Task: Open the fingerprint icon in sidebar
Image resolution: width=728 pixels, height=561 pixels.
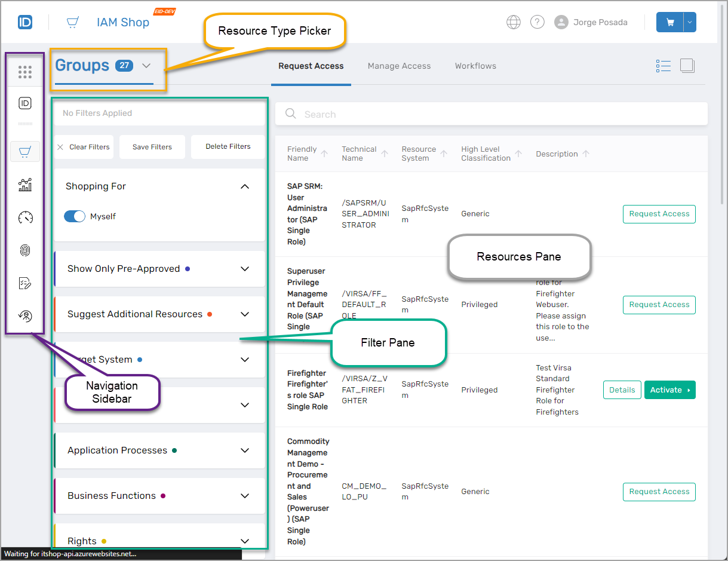Action: pyautogui.click(x=24, y=250)
